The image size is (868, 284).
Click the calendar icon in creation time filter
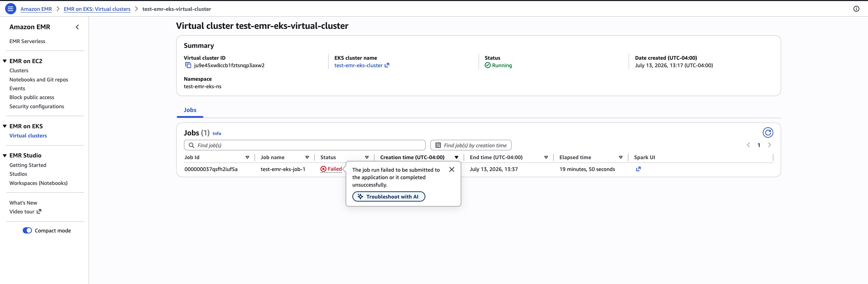click(438, 145)
